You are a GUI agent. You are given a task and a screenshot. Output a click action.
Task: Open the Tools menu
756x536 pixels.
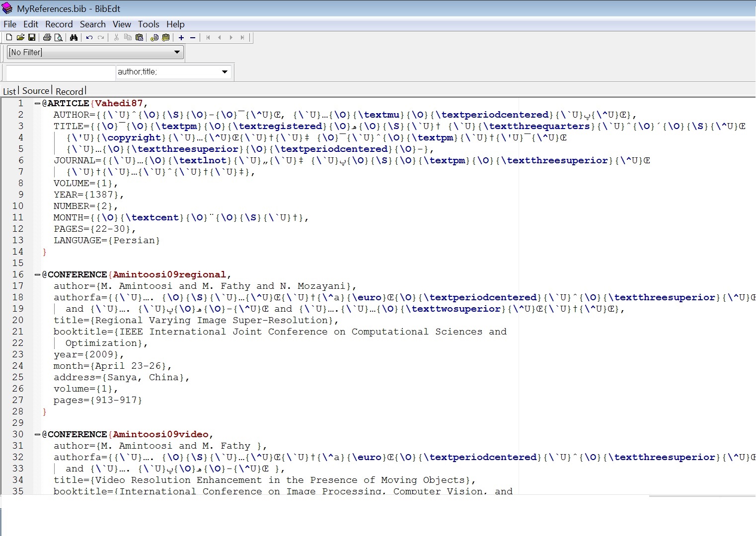click(149, 24)
